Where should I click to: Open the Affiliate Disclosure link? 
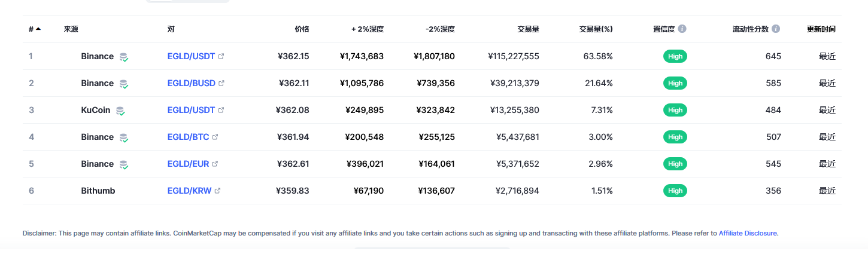[x=748, y=233]
